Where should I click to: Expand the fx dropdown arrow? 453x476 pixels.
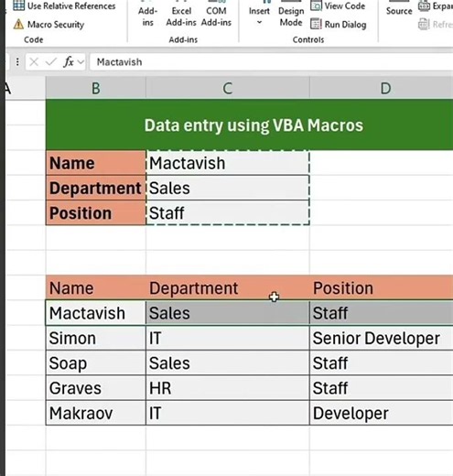coord(81,62)
